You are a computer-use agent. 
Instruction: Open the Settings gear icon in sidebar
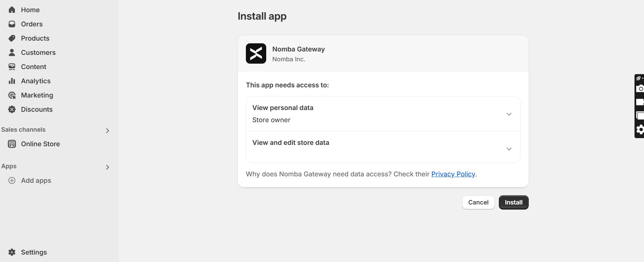pos(12,252)
